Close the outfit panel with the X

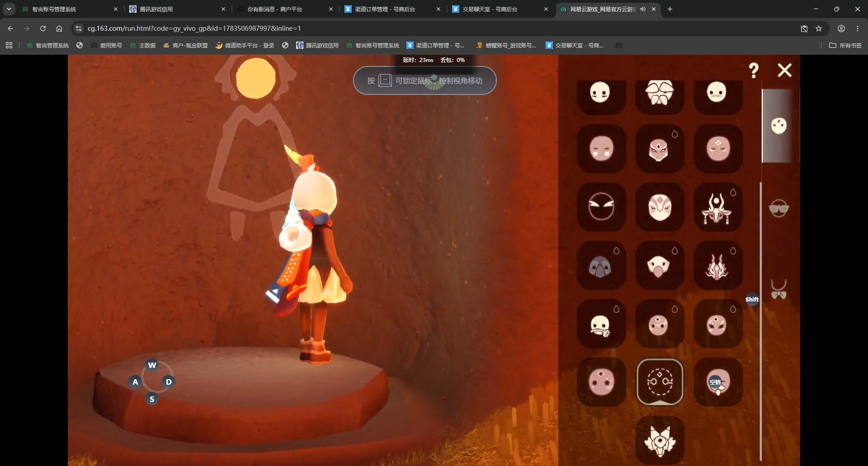click(x=784, y=70)
